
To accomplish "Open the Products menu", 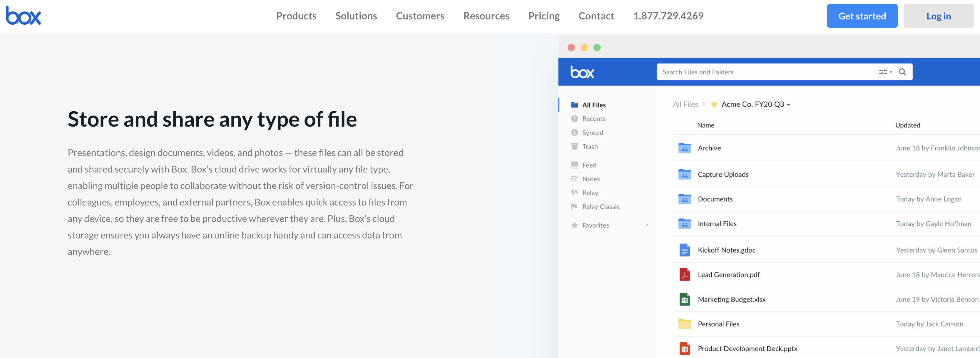I will (x=296, y=16).
